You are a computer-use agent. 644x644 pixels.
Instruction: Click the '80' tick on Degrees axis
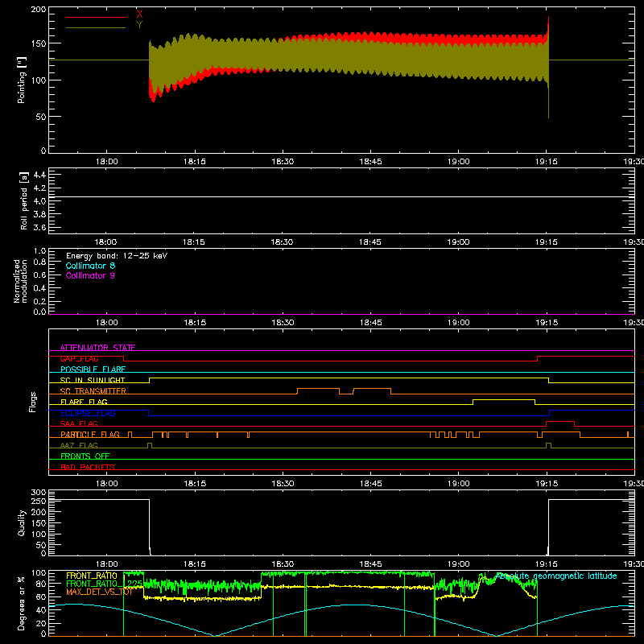click(41, 584)
